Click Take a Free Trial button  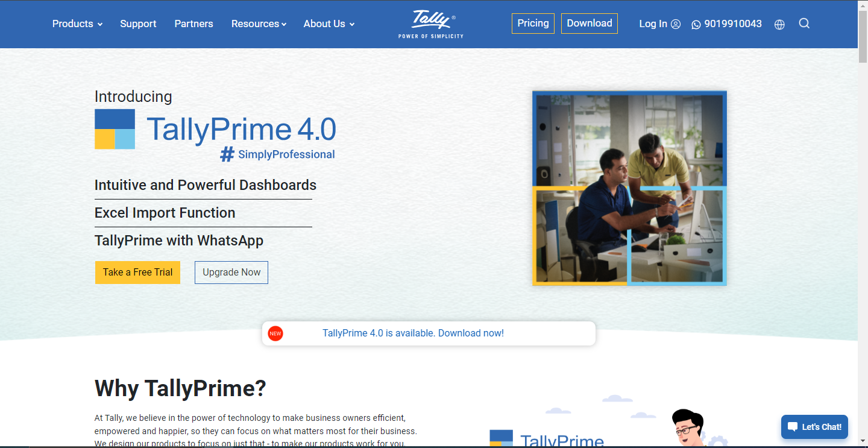[x=137, y=273]
